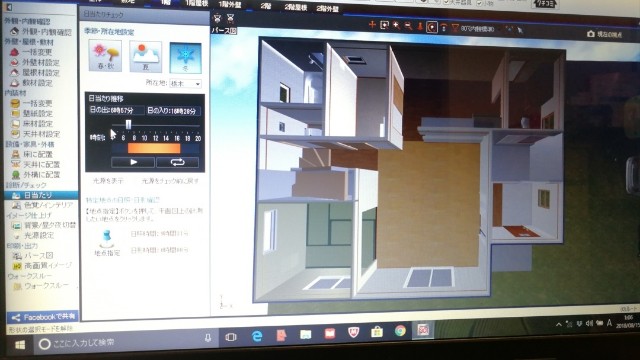
Task: Open 屋根材設定 in the sidebar
Action: pos(35,73)
